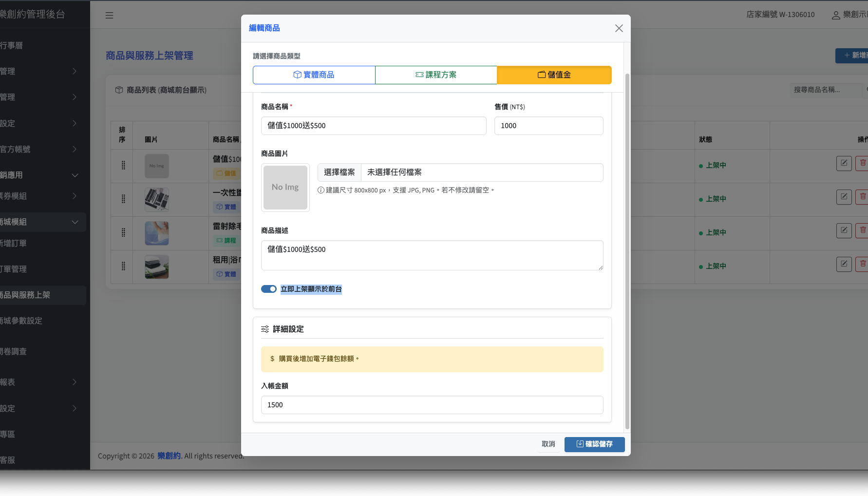The height and width of the screenshot is (496, 868).
Task: Close the 編輯商品 dialog with X
Action: (619, 28)
